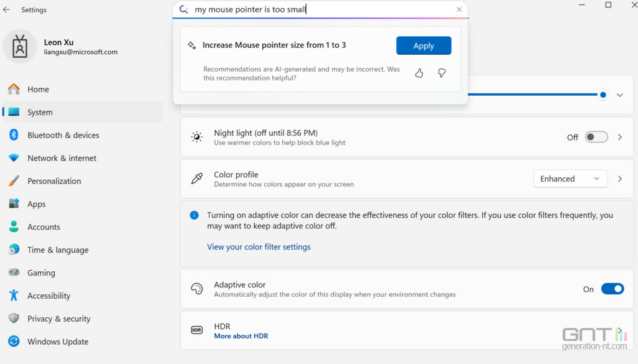Screen dimensions: 638x364
Task: Click the Night light sun icon
Action: coord(197,137)
